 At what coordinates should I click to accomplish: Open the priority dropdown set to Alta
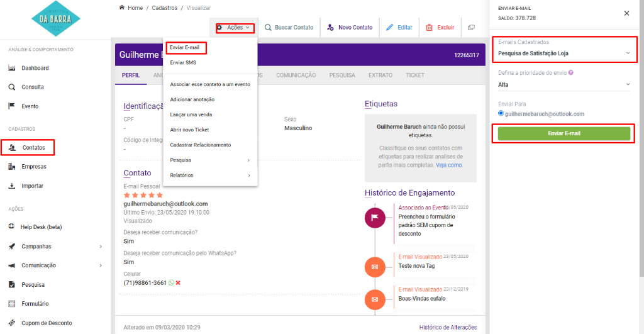click(563, 84)
